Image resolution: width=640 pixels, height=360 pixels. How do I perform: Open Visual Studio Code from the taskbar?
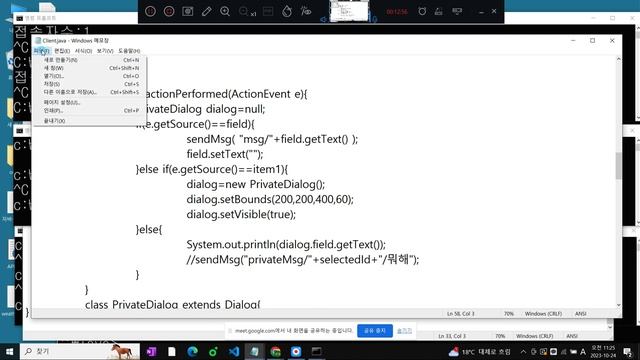click(x=234, y=351)
